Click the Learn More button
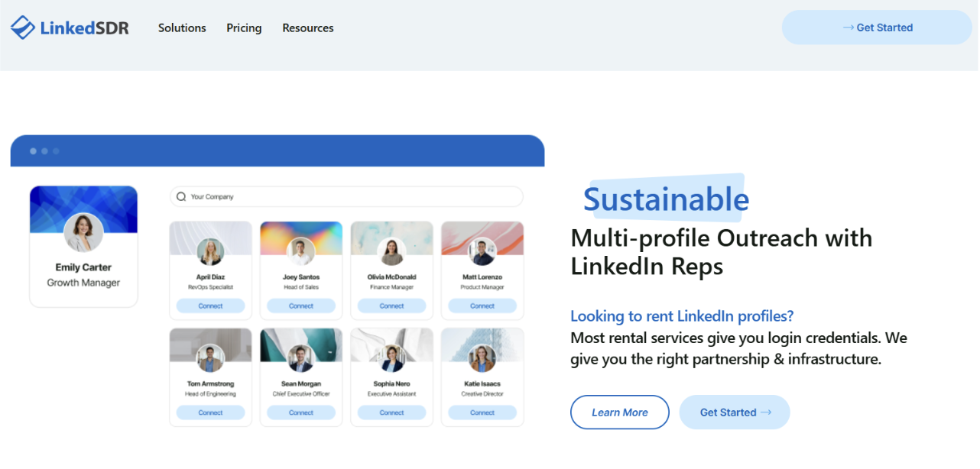Image resolution: width=980 pixels, height=469 pixels. (619, 412)
